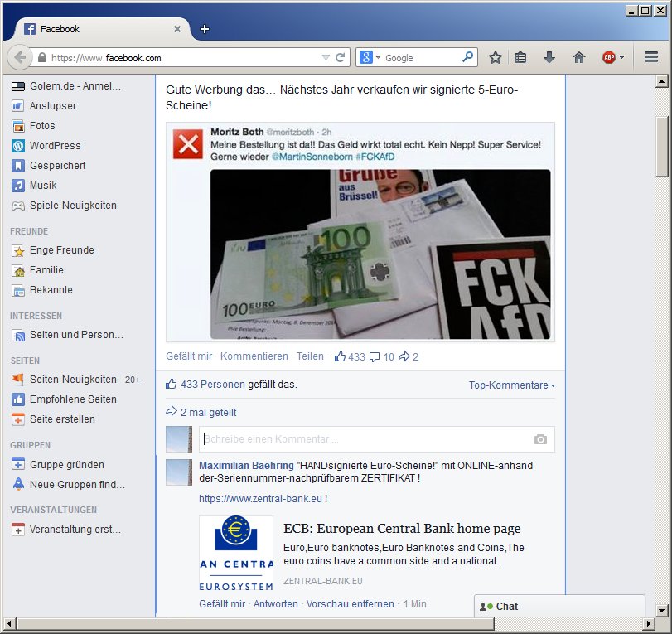Open Golem.de - Anmel... sidebar entry

point(67,86)
